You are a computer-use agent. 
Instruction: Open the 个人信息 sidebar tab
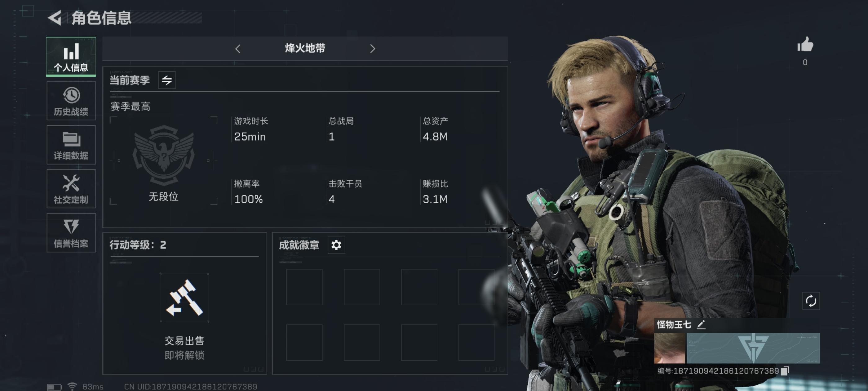(x=71, y=56)
